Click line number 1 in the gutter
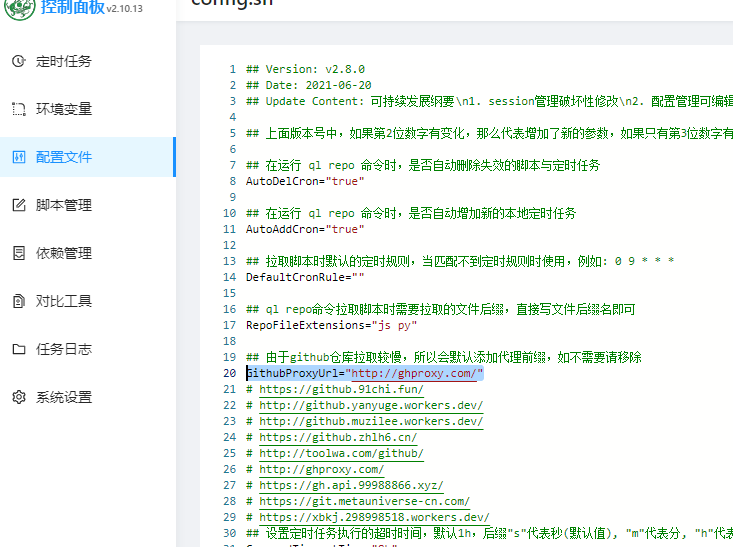The height and width of the screenshot is (547, 733). pos(232,69)
